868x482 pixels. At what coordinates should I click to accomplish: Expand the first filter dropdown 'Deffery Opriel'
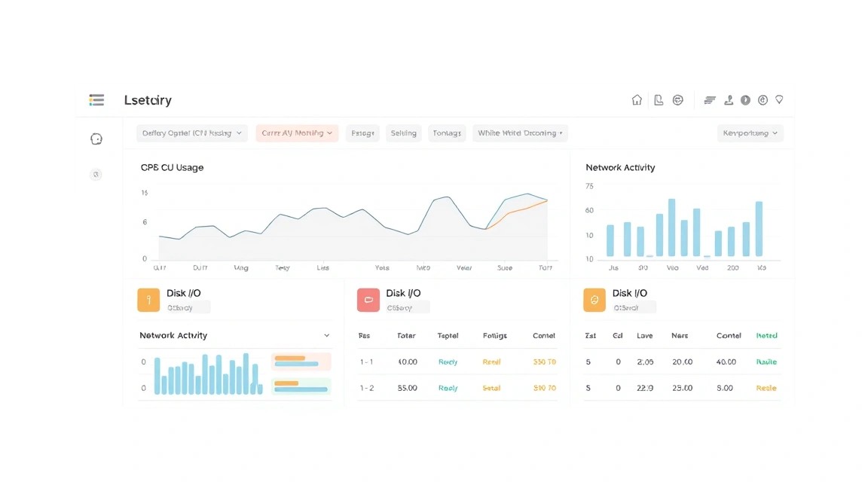point(191,133)
